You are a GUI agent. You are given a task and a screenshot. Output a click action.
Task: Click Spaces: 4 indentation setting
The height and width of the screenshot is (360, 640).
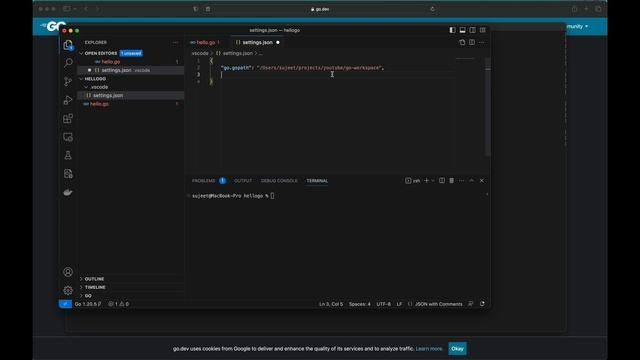coord(360,304)
